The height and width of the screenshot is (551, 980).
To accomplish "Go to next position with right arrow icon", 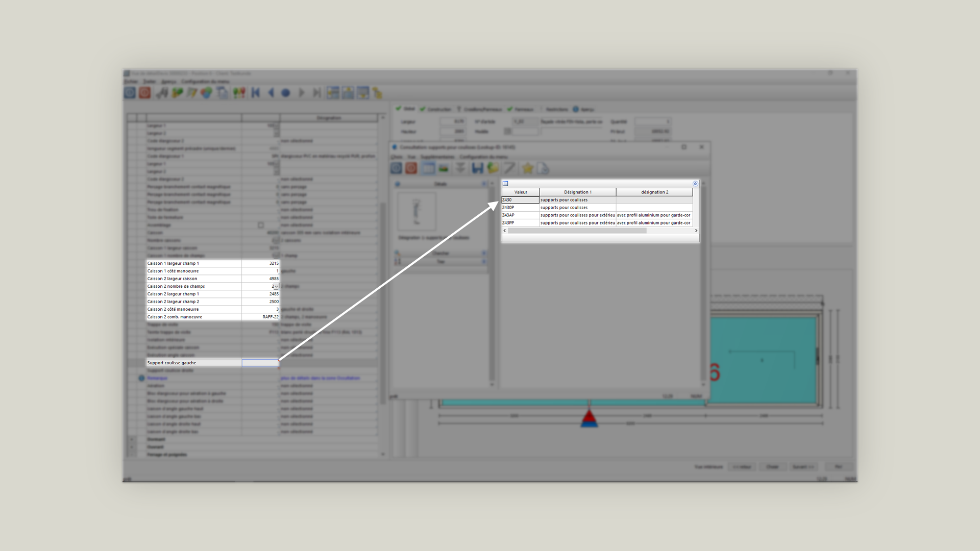I will [x=301, y=93].
